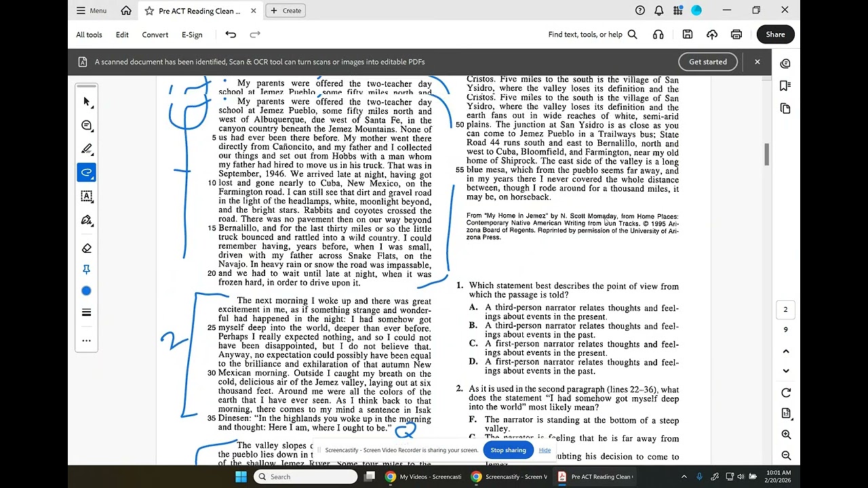Zoom in on the document

coord(786,434)
